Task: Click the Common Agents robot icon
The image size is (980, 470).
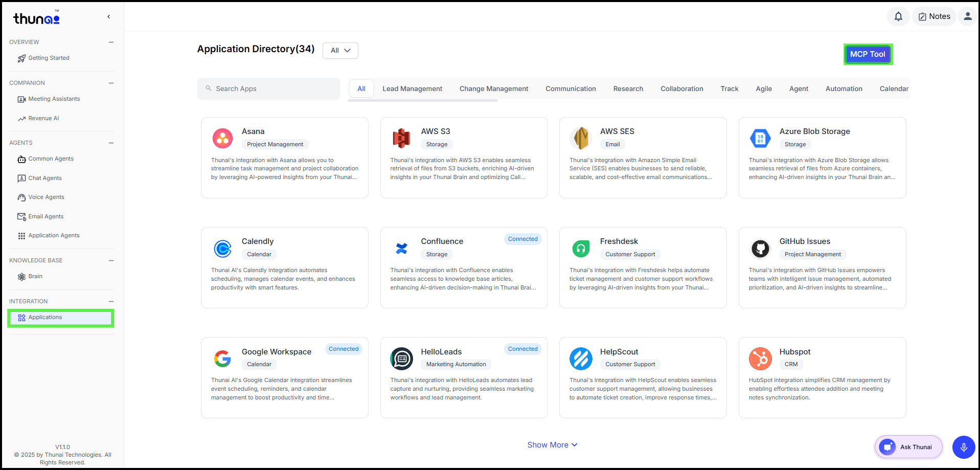Action: click(x=21, y=159)
